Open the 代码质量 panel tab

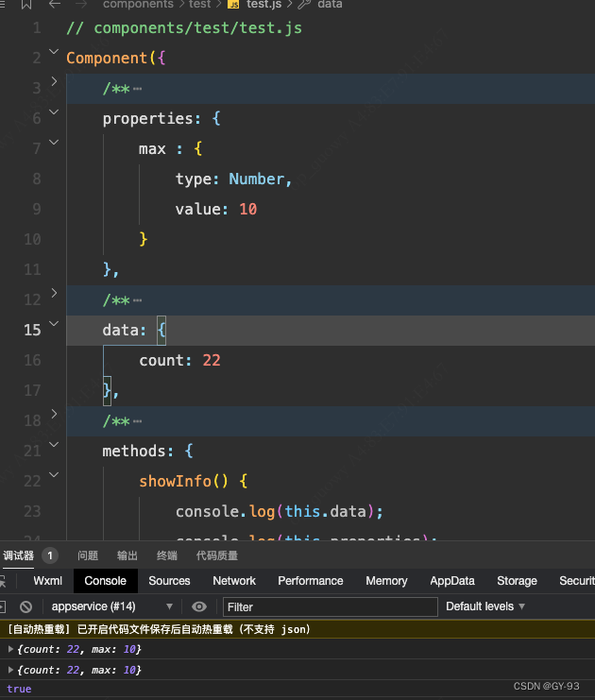pos(217,555)
